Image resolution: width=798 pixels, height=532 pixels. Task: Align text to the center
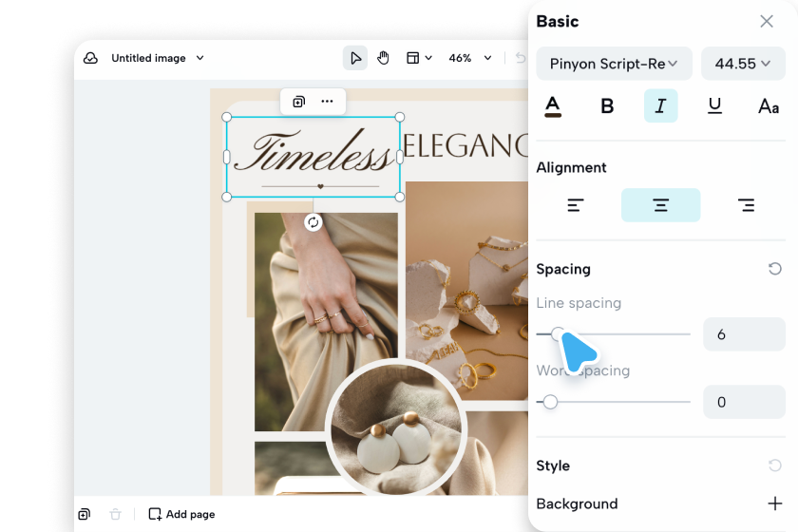pos(660,205)
